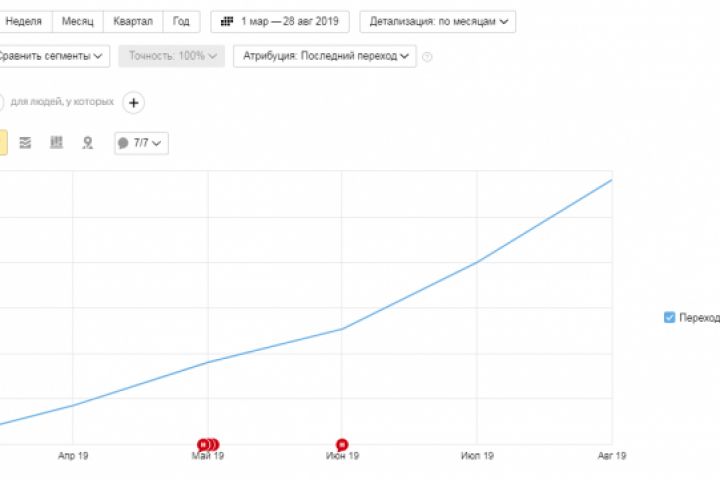The height and width of the screenshot is (480, 720).
Task: Open Атрибуция: Последний переход dropdown
Action: (325, 56)
